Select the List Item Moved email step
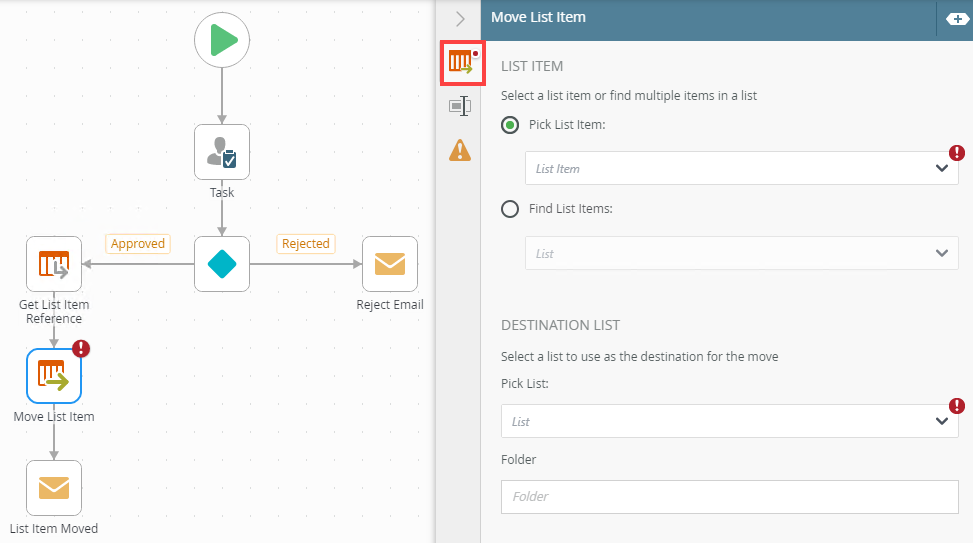The height and width of the screenshot is (543, 973). pyautogui.click(x=54, y=488)
